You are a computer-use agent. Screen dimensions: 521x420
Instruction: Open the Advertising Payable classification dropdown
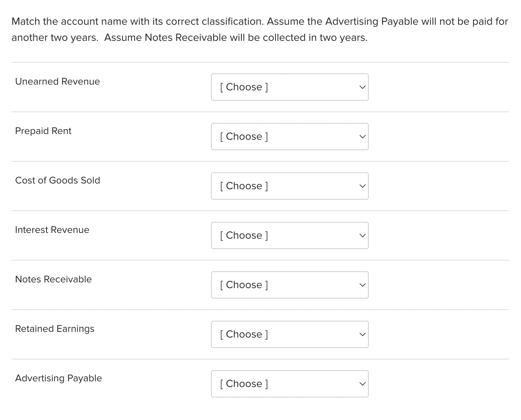click(x=290, y=384)
